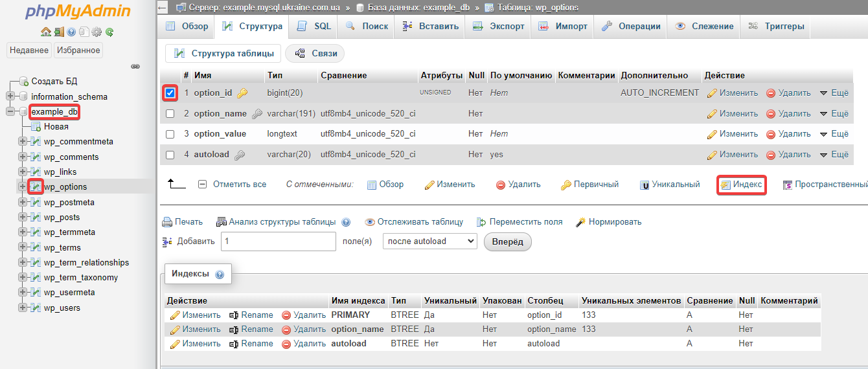
Task: Open Ещё menu for option_value row
Action: (x=834, y=134)
